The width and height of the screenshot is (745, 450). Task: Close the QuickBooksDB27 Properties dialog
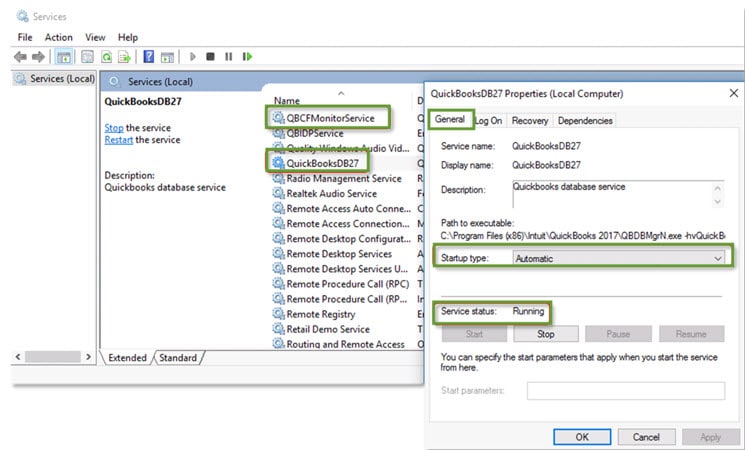point(734,93)
